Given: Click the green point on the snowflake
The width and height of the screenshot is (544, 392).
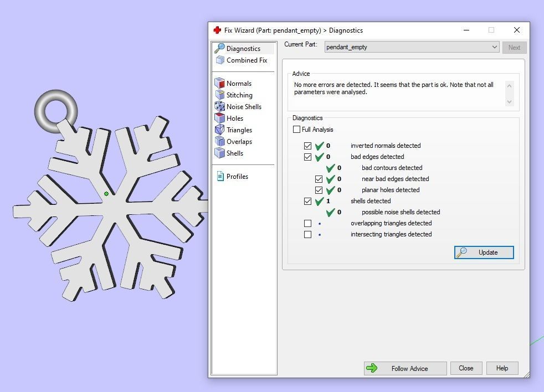Looking at the screenshot, I should (x=106, y=194).
